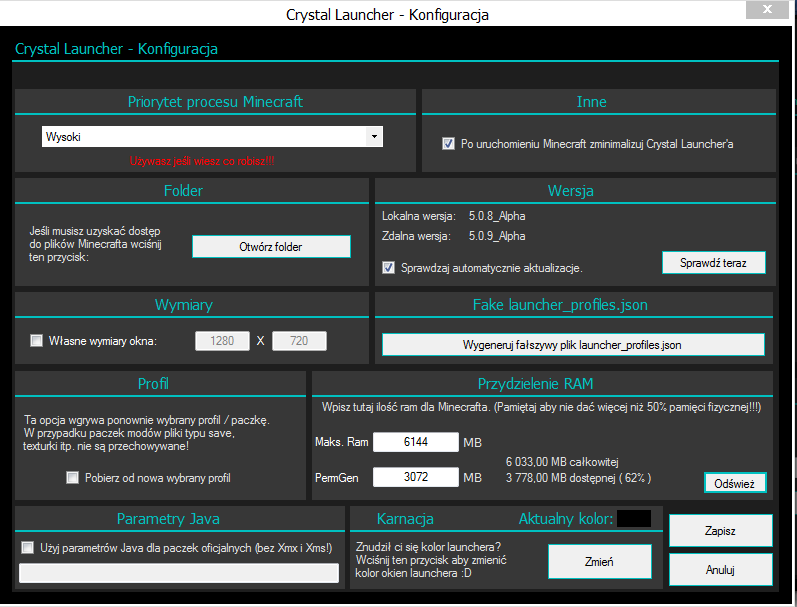
Task: Click the Sprawdź teraz button
Action: point(713,263)
